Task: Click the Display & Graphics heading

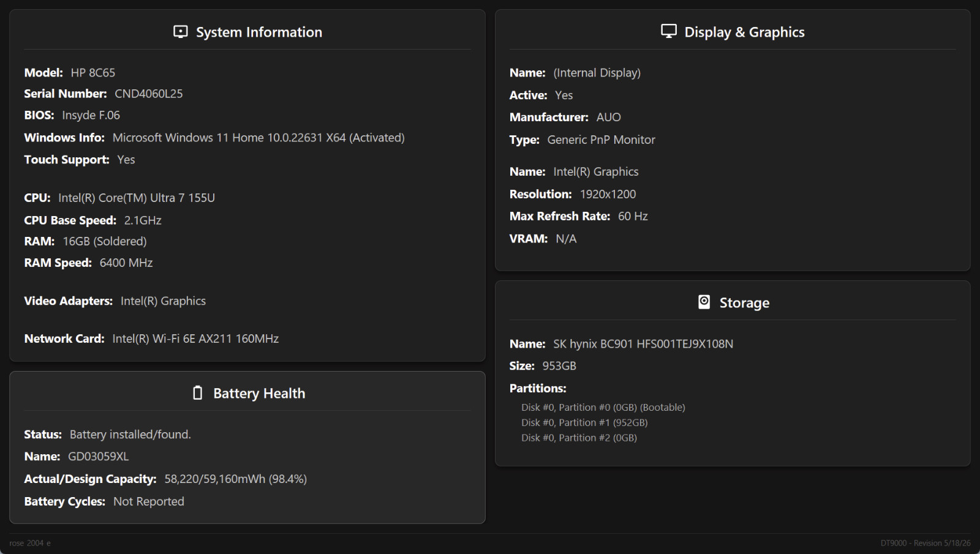Action: point(744,32)
